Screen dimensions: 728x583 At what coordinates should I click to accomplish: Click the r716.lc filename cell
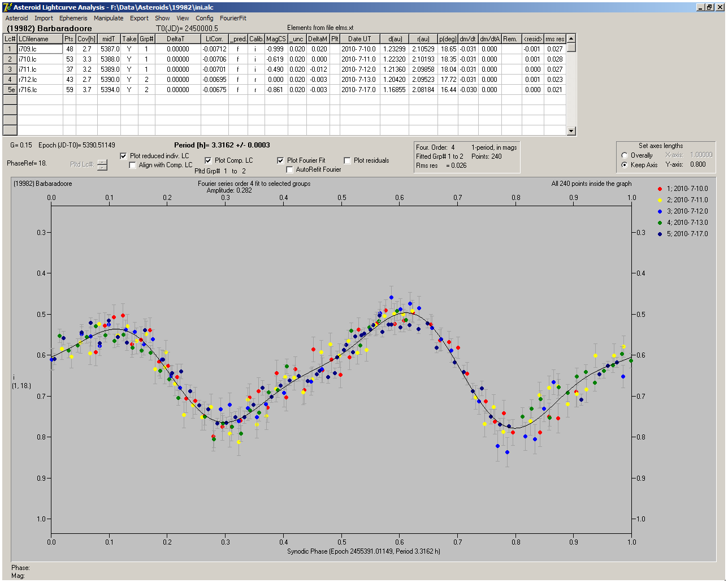(x=40, y=90)
